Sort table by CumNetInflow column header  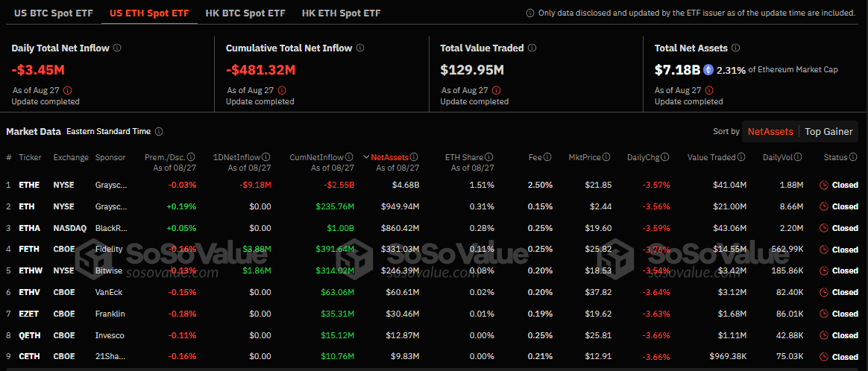(317, 158)
